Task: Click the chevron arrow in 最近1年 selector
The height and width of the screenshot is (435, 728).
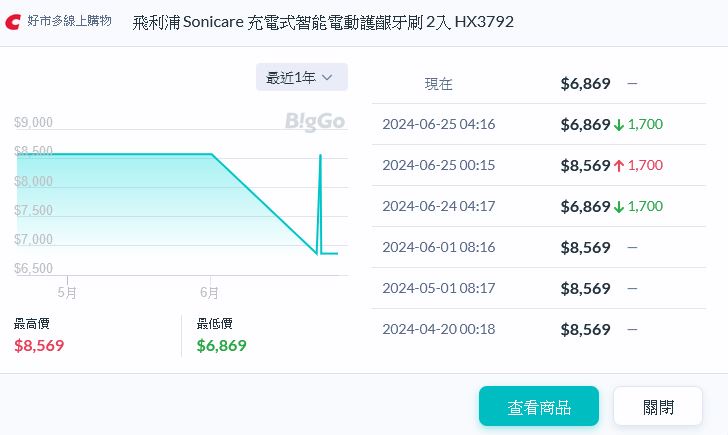Action: (327, 77)
